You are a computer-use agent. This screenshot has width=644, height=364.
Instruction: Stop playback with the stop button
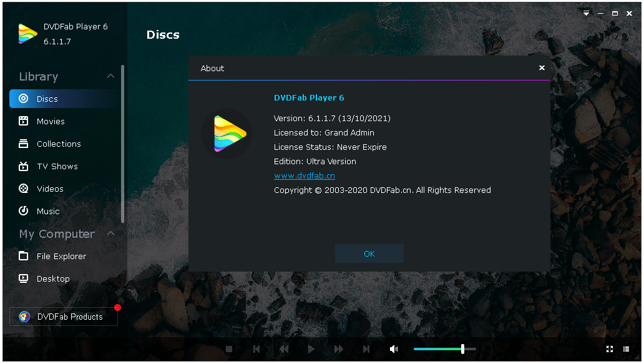tap(229, 349)
